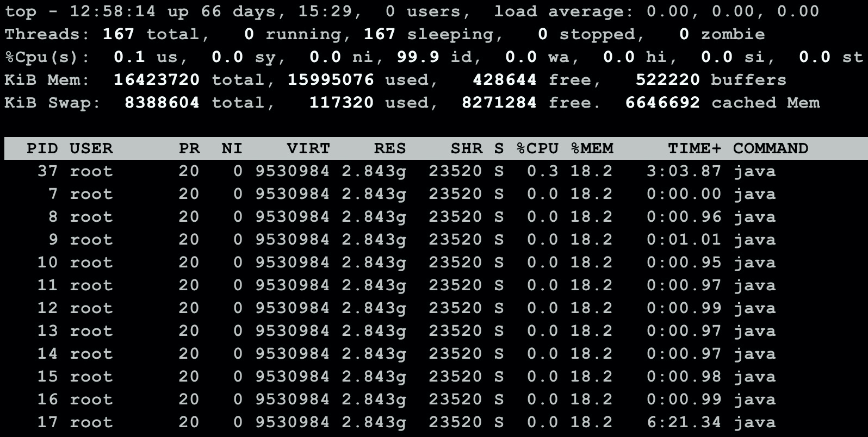Screen dimensions: 868x437
Task: Select PID 16 in the process list
Action: [x=47, y=399]
